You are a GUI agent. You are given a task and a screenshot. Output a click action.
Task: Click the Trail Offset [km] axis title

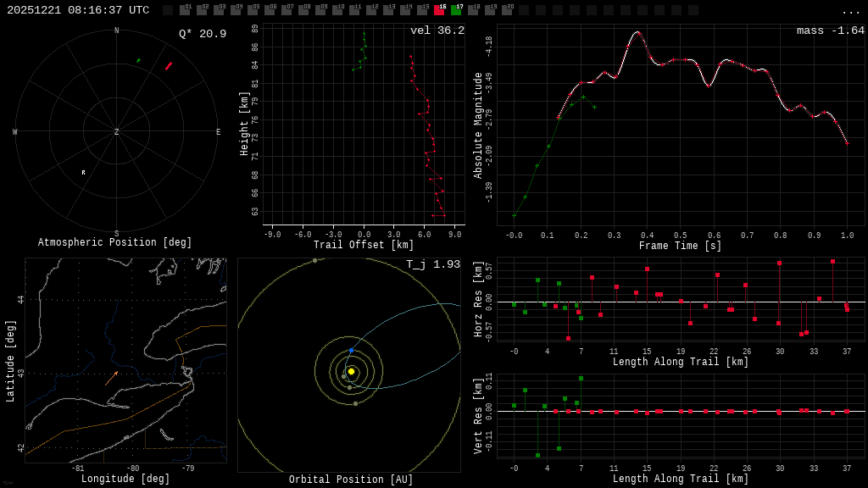pos(364,245)
